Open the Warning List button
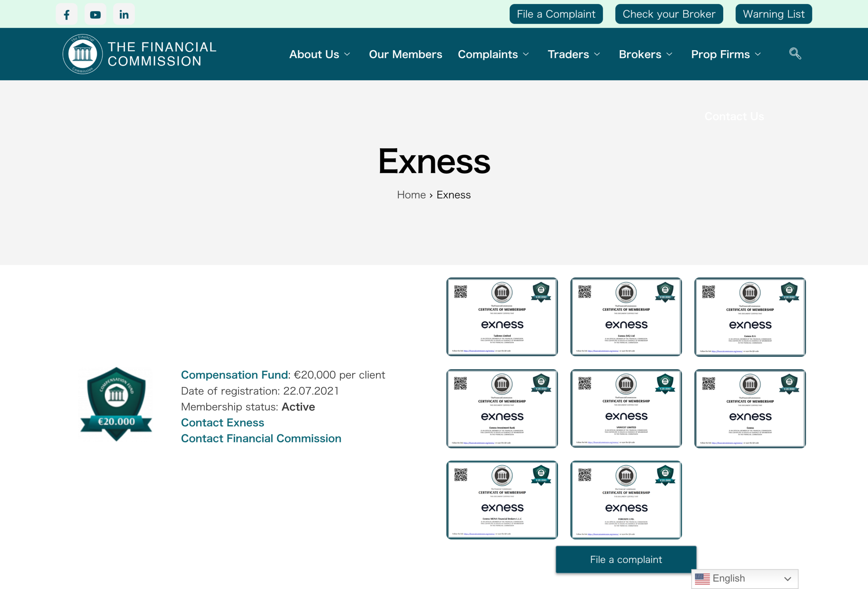This screenshot has width=868, height=589. 773,14
